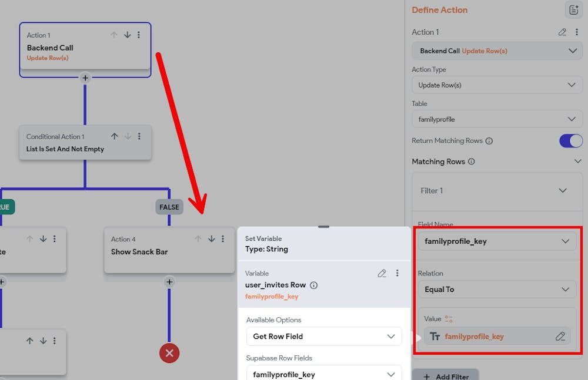Click the Update Row(s) label on Action 1 card
The image size is (588, 380).
[x=48, y=58]
